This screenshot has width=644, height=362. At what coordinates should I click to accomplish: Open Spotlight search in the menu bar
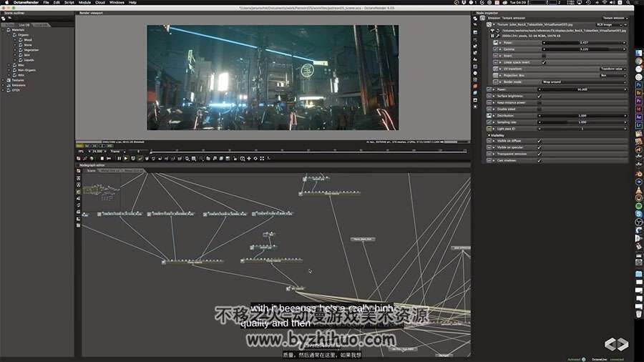point(628,2)
